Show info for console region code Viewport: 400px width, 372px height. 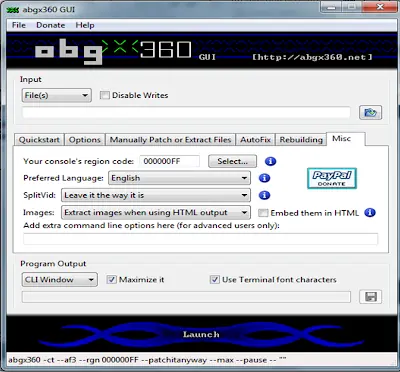[270, 161]
